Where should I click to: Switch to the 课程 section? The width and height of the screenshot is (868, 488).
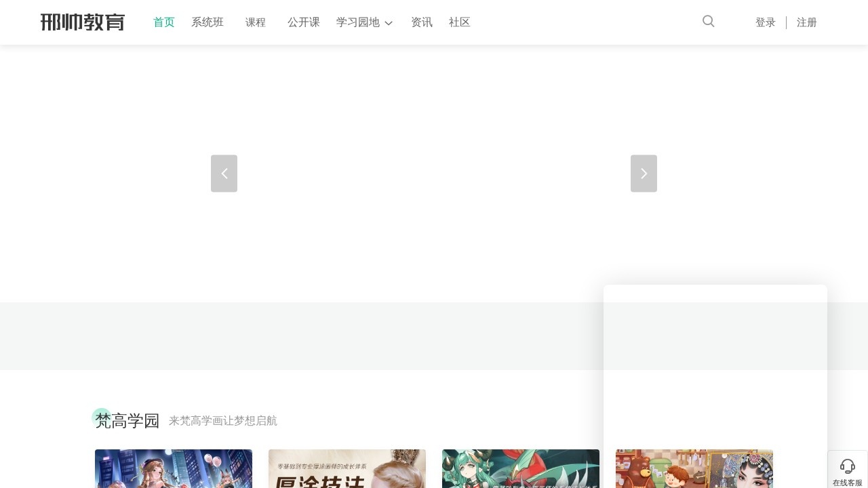[255, 22]
